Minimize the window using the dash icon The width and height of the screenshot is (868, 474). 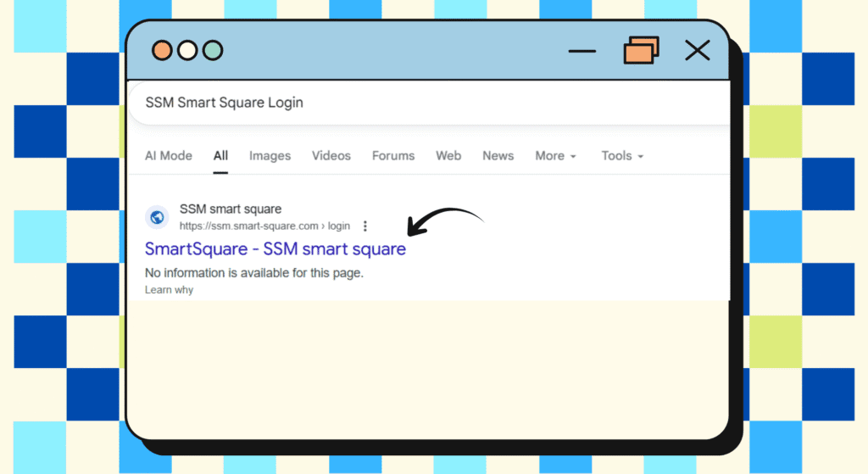click(x=582, y=51)
